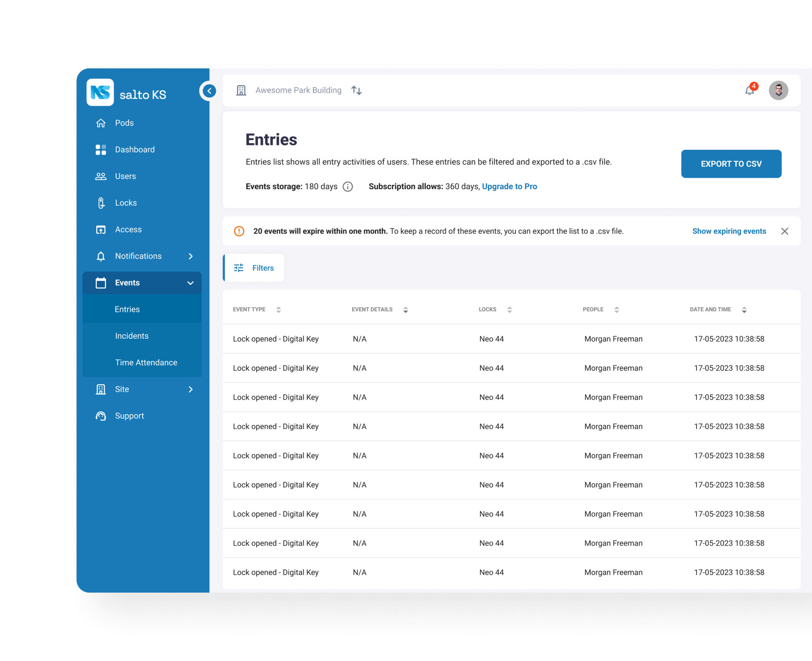Click the Export to CSV button
812x661 pixels.
731,164
